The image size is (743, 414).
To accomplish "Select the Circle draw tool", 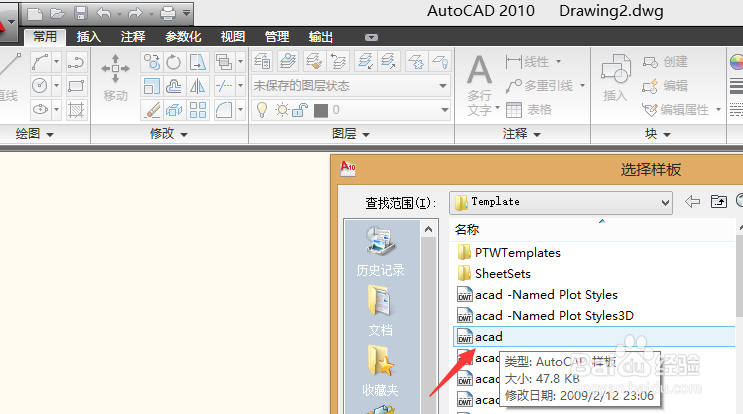I will (x=40, y=86).
